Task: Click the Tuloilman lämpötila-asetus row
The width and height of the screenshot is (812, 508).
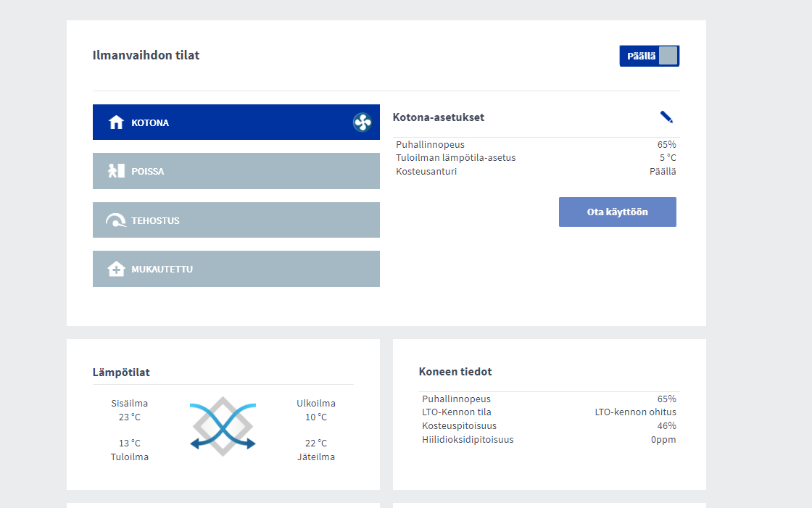Action: click(x=536, y=158)
